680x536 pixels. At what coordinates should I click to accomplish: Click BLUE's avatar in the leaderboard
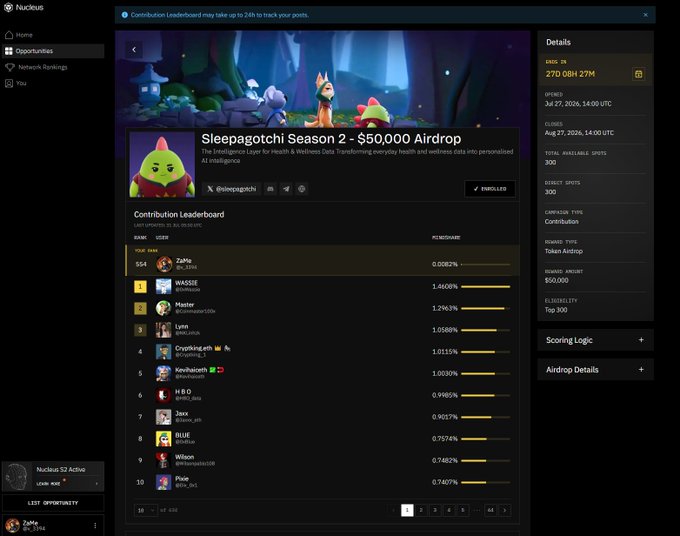163,438
